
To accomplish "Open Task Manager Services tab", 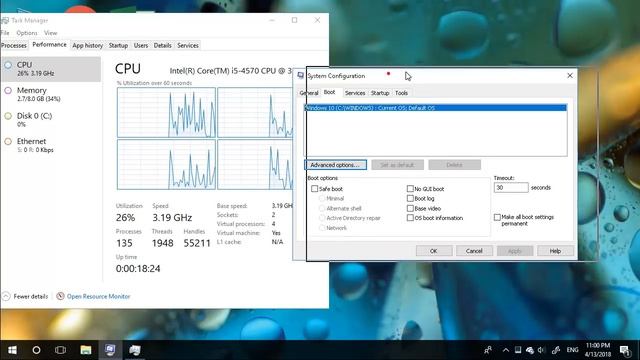I will coord(188,45).
